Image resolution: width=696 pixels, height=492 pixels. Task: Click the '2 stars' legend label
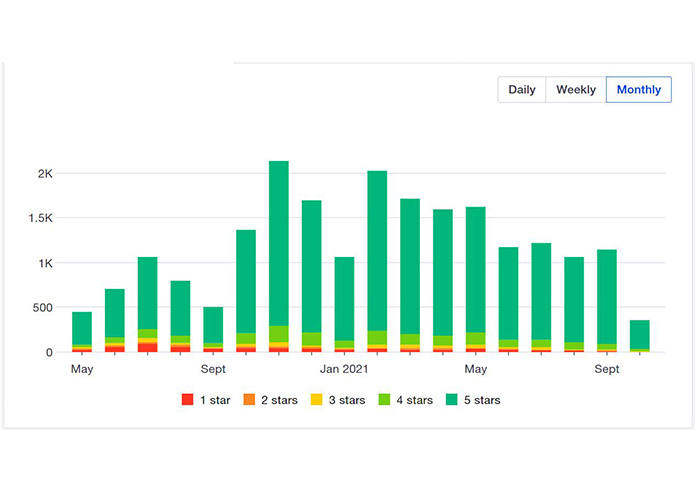click(x=279, y=400)
